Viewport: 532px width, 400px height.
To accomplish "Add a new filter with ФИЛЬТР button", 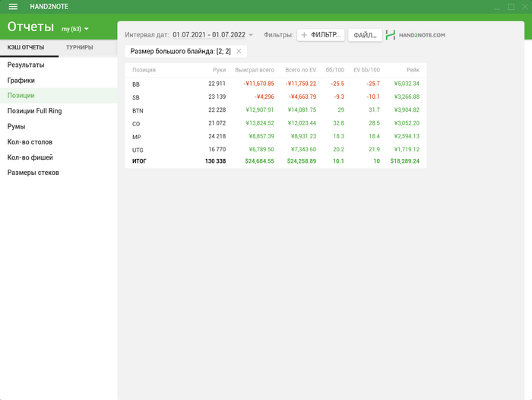I will [x=321, y=35].
